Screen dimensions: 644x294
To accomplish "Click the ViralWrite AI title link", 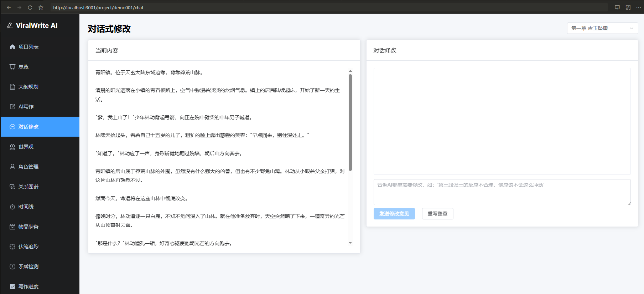I will click(x=37, y=25).
